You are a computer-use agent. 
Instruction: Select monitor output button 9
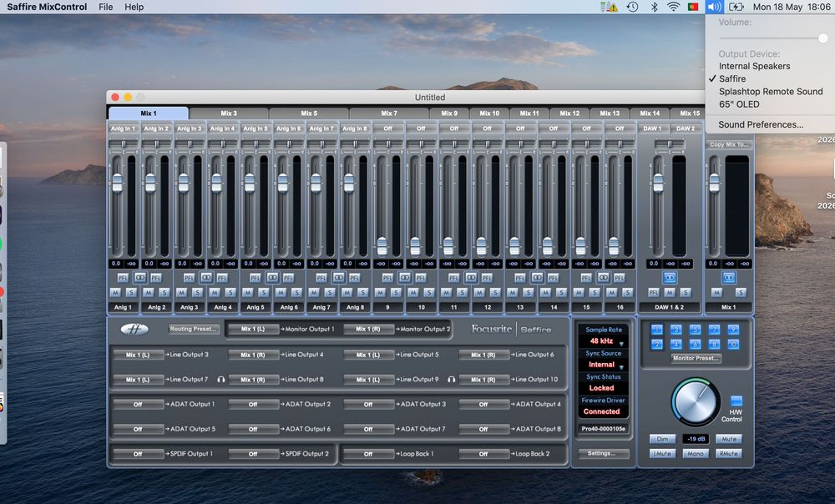[733, 330]
